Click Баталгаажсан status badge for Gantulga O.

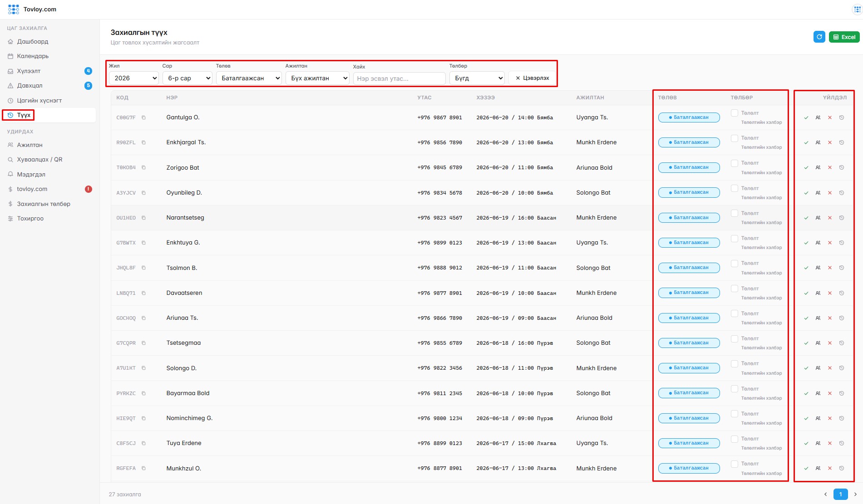tap(689, 117)
